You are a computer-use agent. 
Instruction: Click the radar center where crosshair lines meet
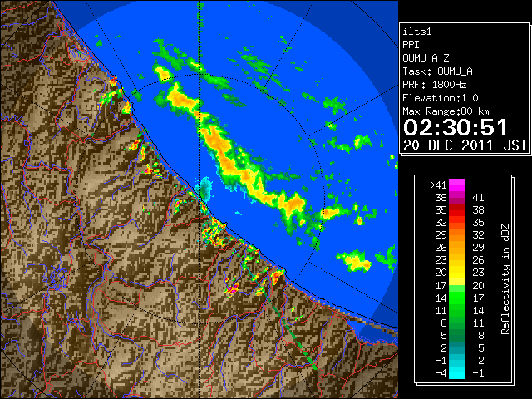point(200,199)
